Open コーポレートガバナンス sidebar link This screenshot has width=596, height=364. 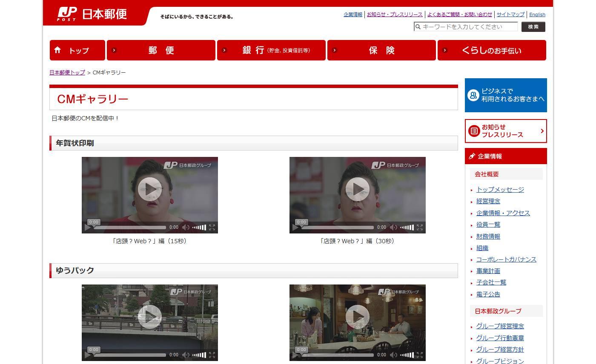coord(506,259)
